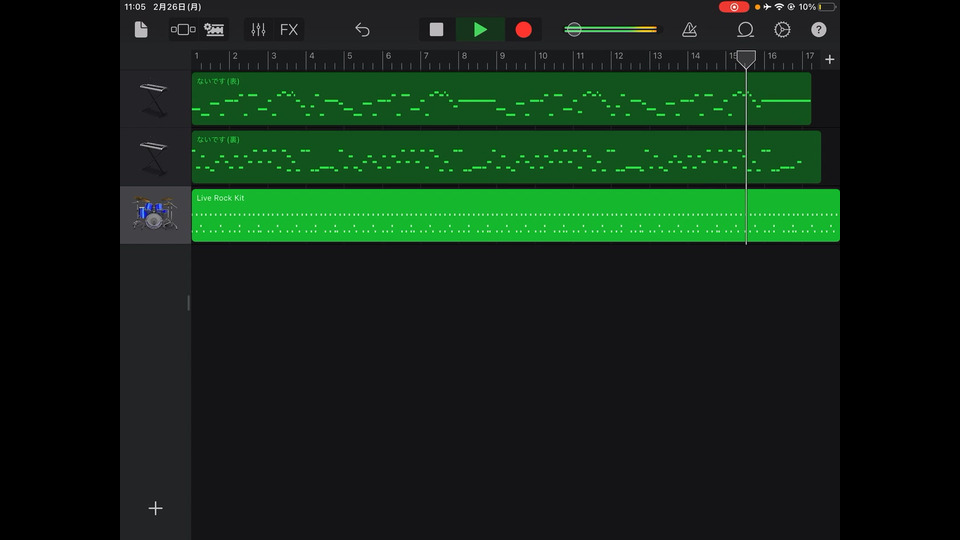Undo the last action
Image resolution: width=960 pixels, height=540 pixels.
pos(362,29)
